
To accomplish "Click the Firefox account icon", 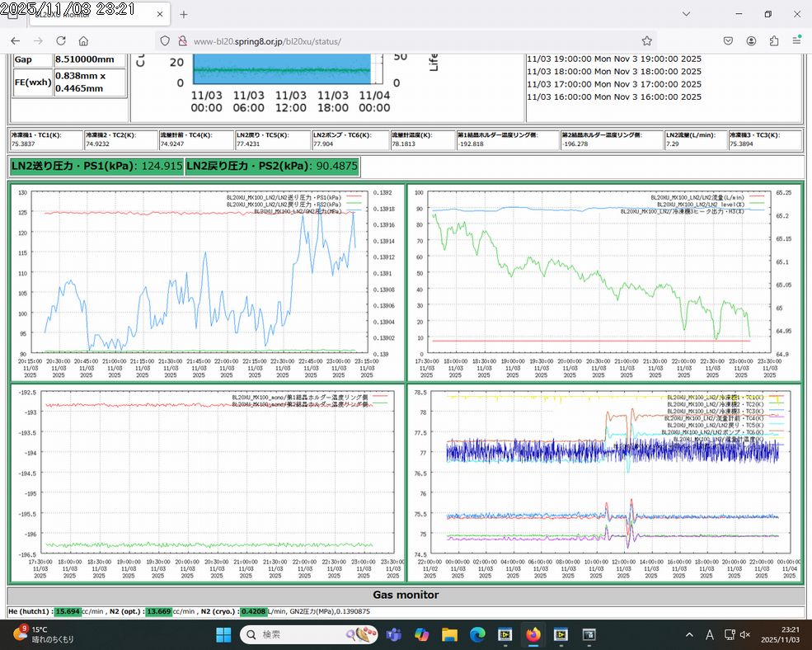I will pyautogui.click(x=751, y=40).
